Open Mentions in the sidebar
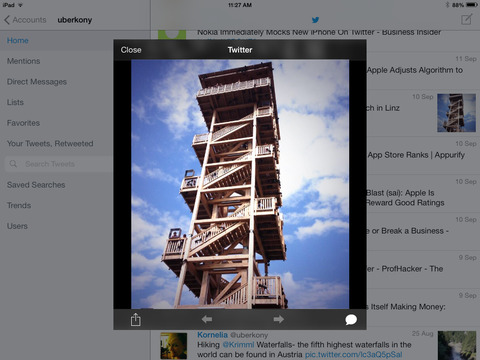Image resolution: width=480 pixels, height=360 pixels. click(x=23, y=61)
